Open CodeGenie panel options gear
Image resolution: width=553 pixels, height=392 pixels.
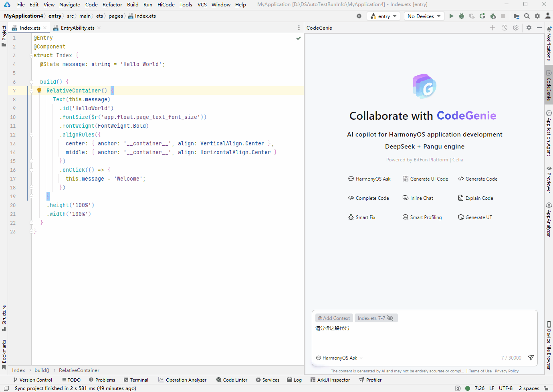pyautogui.click(x=529, y=28)
